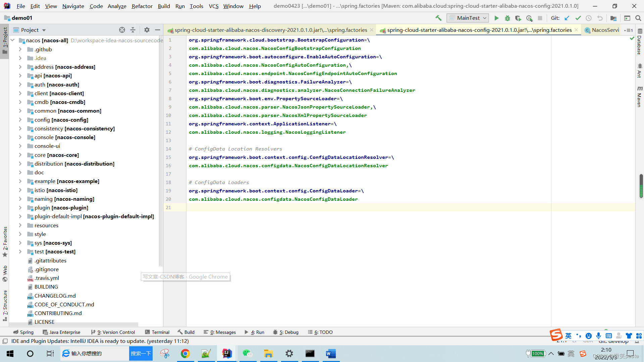Toggle the Web side tab
Viewport: 644px width, 362px height.
click(x=5, y=274)
